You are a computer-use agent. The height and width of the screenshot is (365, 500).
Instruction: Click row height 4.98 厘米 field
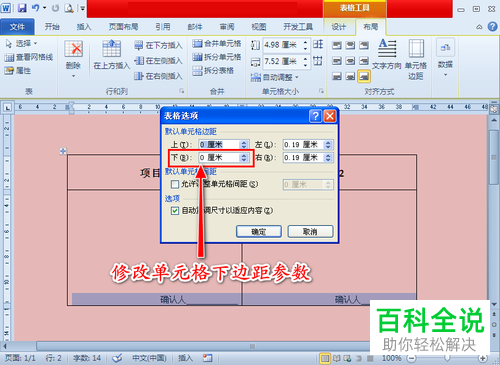point(283,45)
